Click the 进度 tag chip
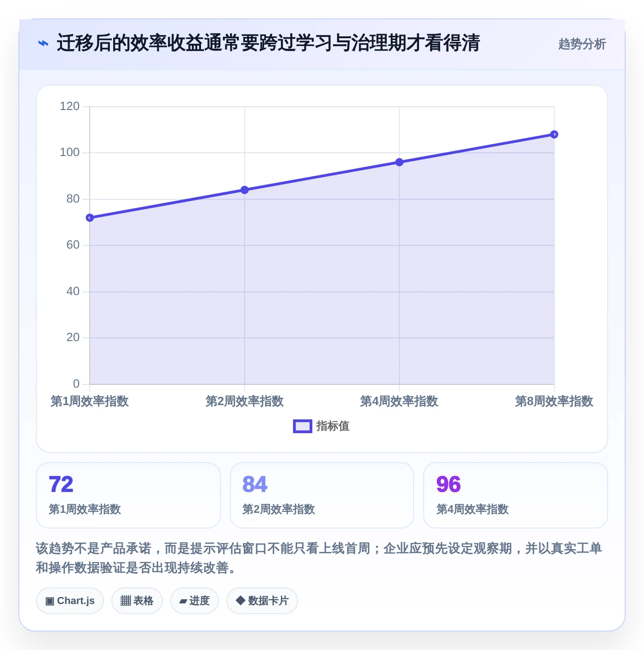The height and width of the screenshot is (650, 644). (195, 601)
